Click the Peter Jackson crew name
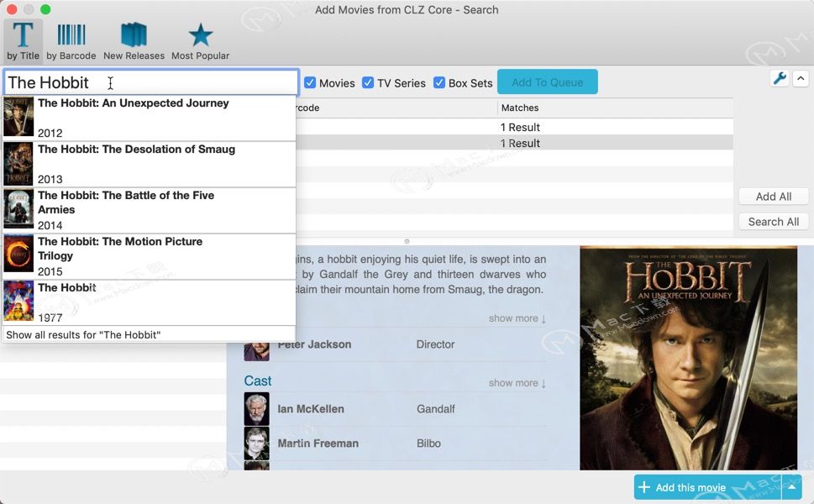The height and width of the screenshot is (504, 814). [314, 344]
